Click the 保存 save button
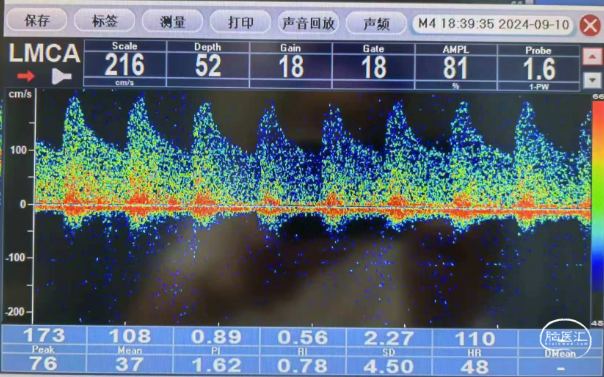This screenshot has height=377, width=604. coord(37,20)
